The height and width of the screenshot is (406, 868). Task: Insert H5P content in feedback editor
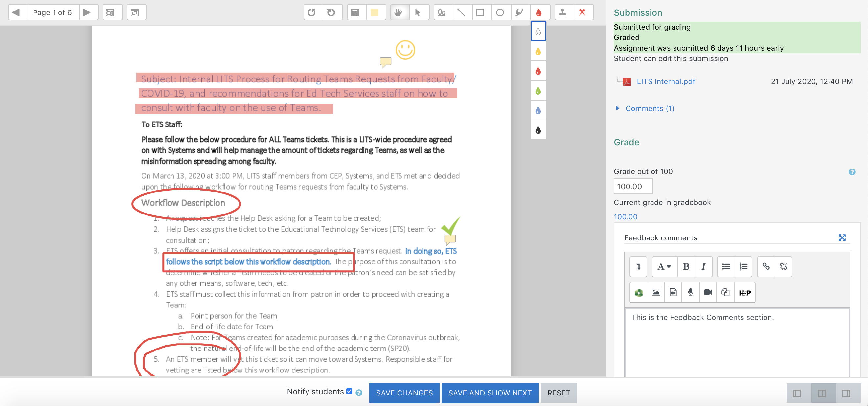pos(744,292)
